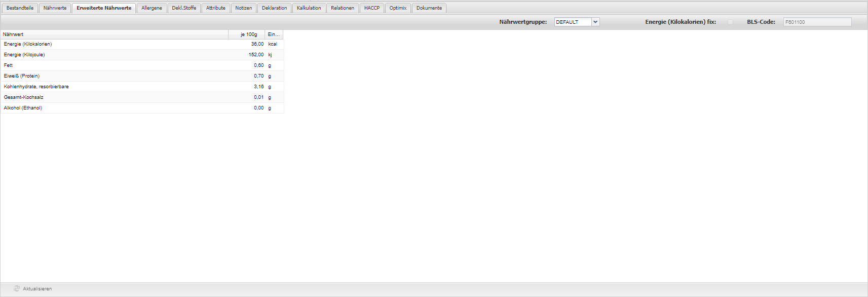This screenshot has height=297, width=868.
Task: Click the Gesamt-Kochsalz value 0,01
Action: [258, 97]
